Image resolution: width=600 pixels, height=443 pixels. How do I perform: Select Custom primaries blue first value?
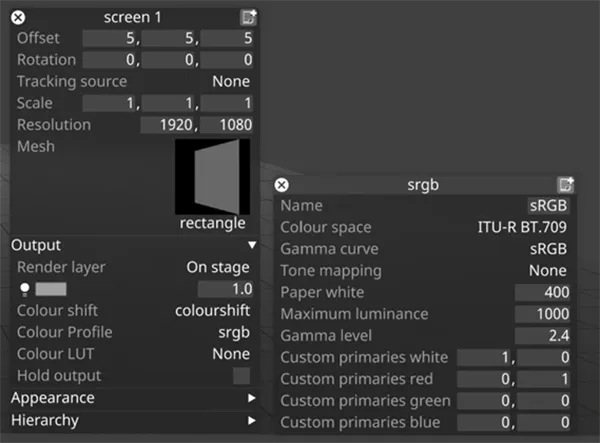(x=486, y=423)
